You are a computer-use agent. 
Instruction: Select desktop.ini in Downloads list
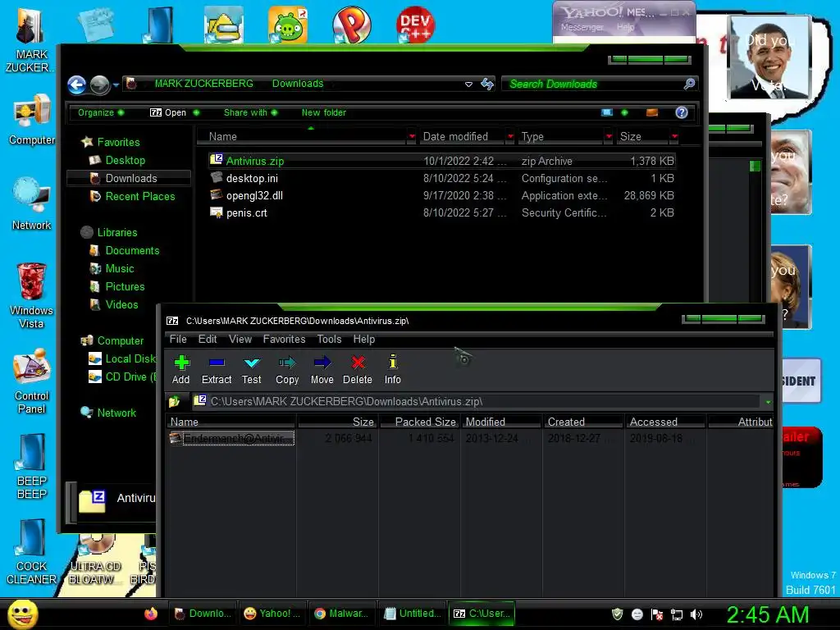pyautogui.click(x=441, y=178)
